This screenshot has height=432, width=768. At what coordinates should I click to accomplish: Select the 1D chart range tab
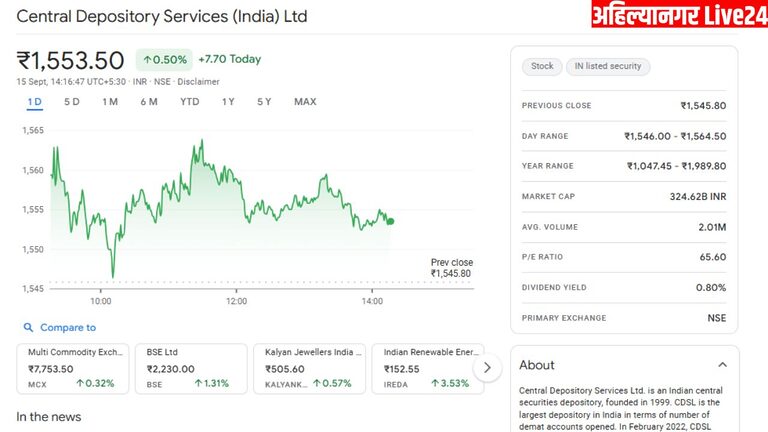pos(35,102)
